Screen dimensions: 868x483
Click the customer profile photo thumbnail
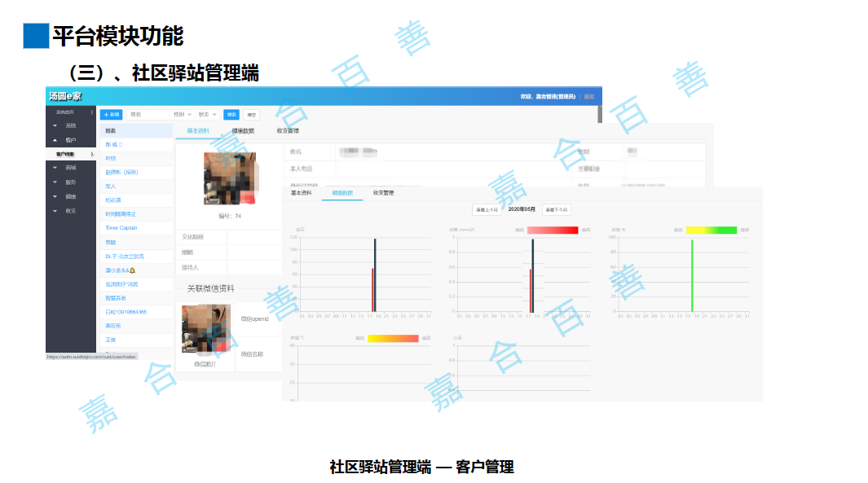[229, 178]
